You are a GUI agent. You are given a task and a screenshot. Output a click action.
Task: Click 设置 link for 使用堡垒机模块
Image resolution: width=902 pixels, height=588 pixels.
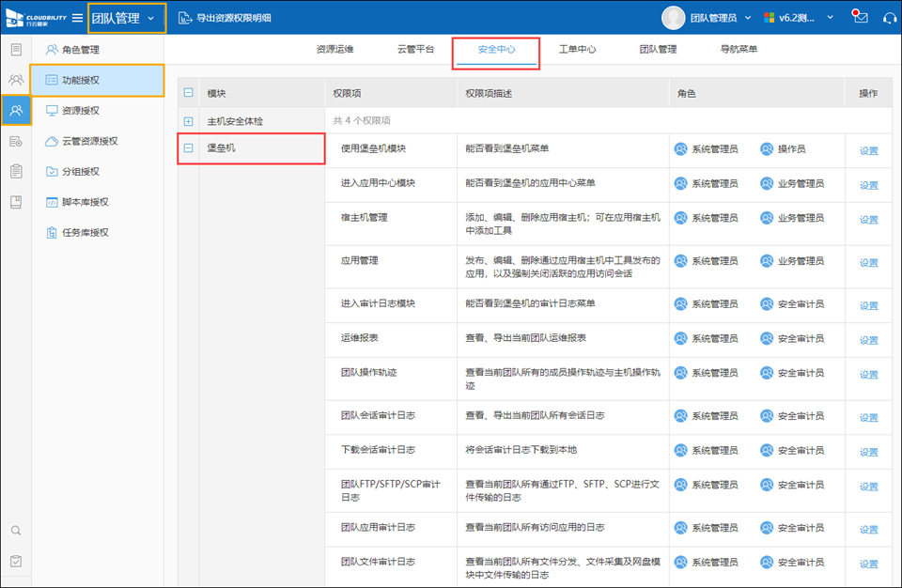click(868, 150)
